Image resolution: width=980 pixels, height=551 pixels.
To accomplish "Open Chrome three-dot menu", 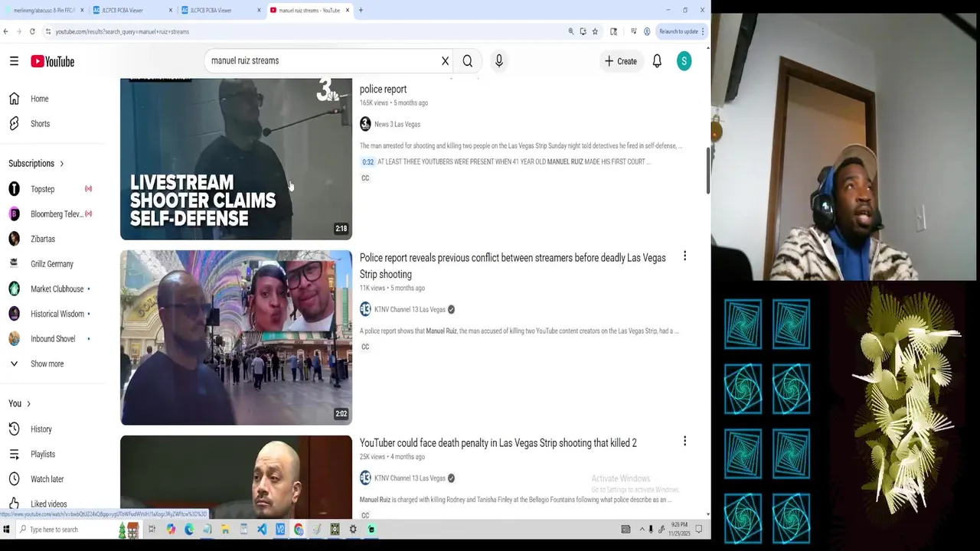I will [x=703, y=31].
